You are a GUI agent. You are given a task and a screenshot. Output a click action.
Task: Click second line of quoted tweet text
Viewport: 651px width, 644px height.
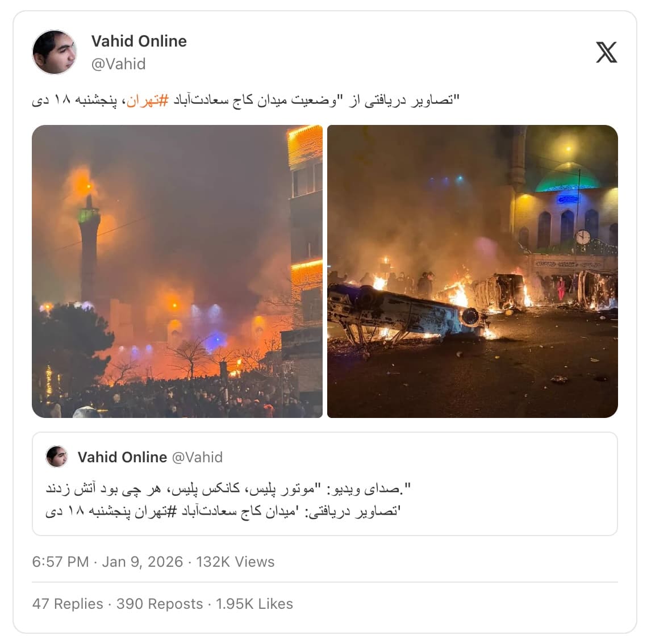pyautogui.click(x=223, y=511)
